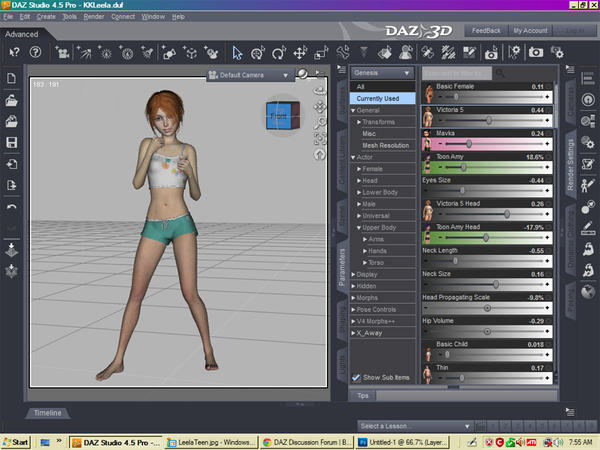Image resolution: width=600 pixels, height=450 pixels.
Task: Open the Genesis figure selector dropdown
Action: [382, 73]
